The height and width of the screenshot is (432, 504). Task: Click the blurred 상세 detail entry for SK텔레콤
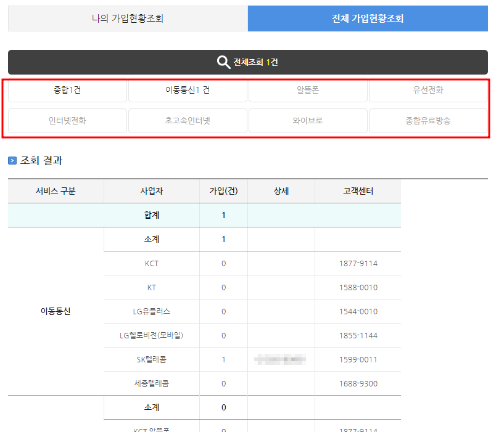[x=281, y=359]
